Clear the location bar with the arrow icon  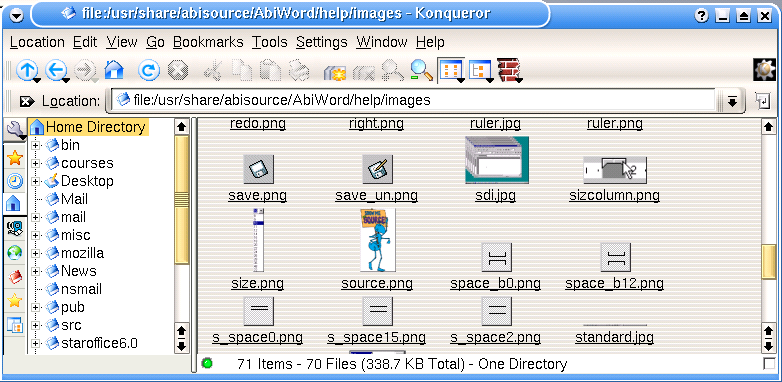[27, 101]
